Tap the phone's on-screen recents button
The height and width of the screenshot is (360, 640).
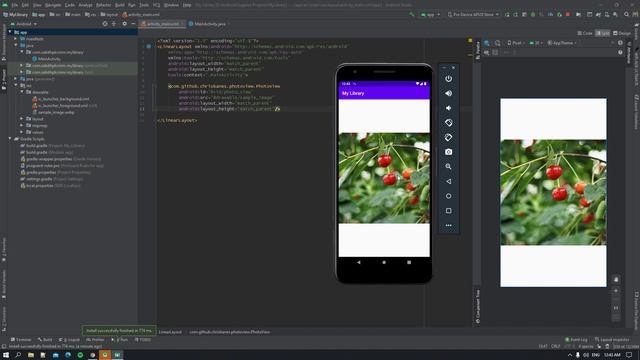pos(409,262)
